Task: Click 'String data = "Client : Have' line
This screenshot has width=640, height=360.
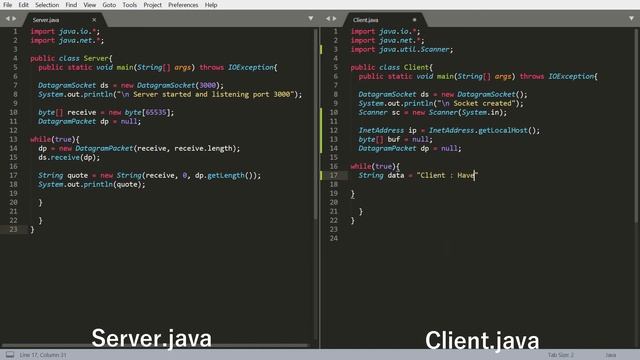Action: pyautogui.click(x=418, y=175)
